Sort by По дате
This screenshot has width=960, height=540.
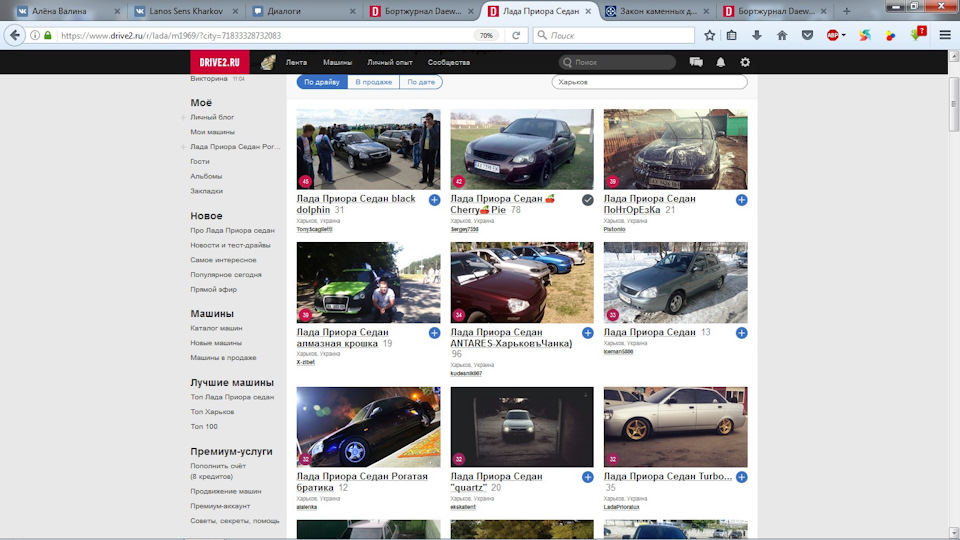coord(421,82)
